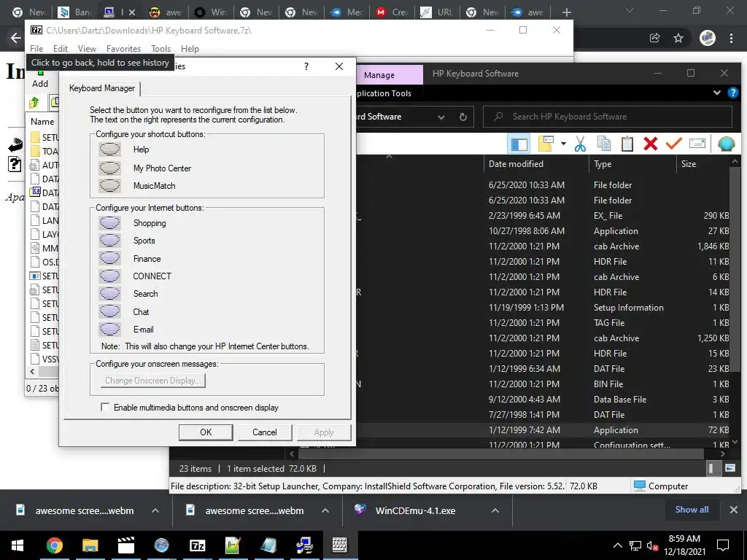Click Show all downloads
Image resolution: width=747 pixels, height=560 pixels.
click(692, 510)
